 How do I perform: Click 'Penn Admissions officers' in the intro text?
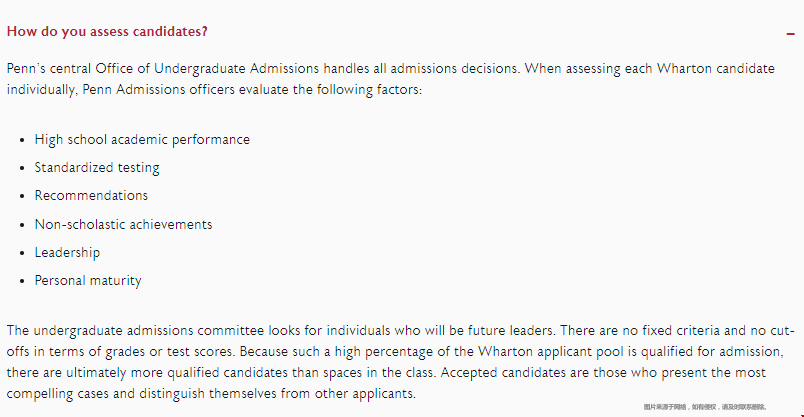[158, 89]
